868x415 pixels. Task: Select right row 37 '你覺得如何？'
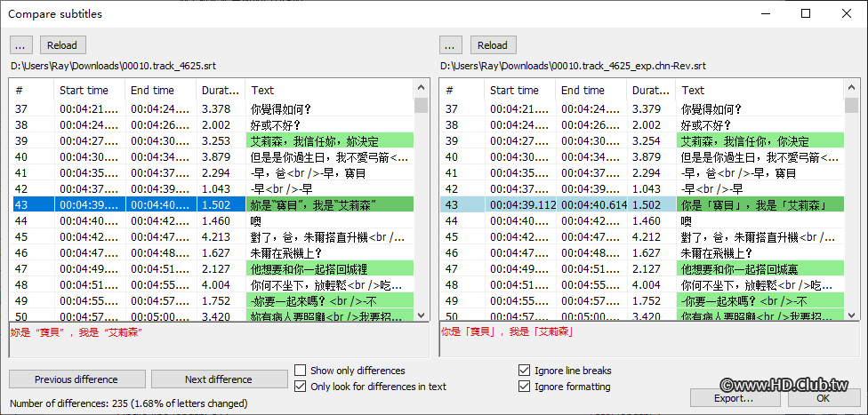(x=643, y=109)
